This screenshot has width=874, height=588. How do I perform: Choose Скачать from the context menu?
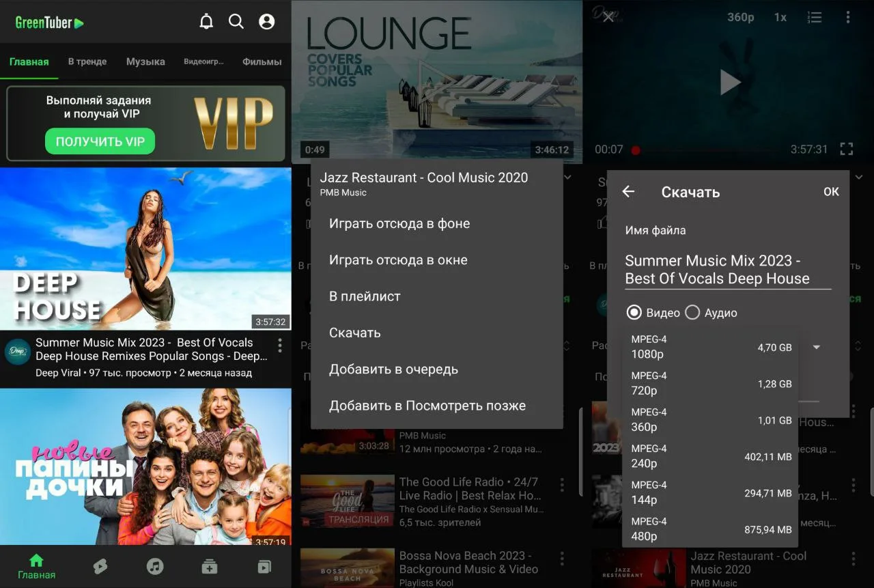tap(355, 333)
